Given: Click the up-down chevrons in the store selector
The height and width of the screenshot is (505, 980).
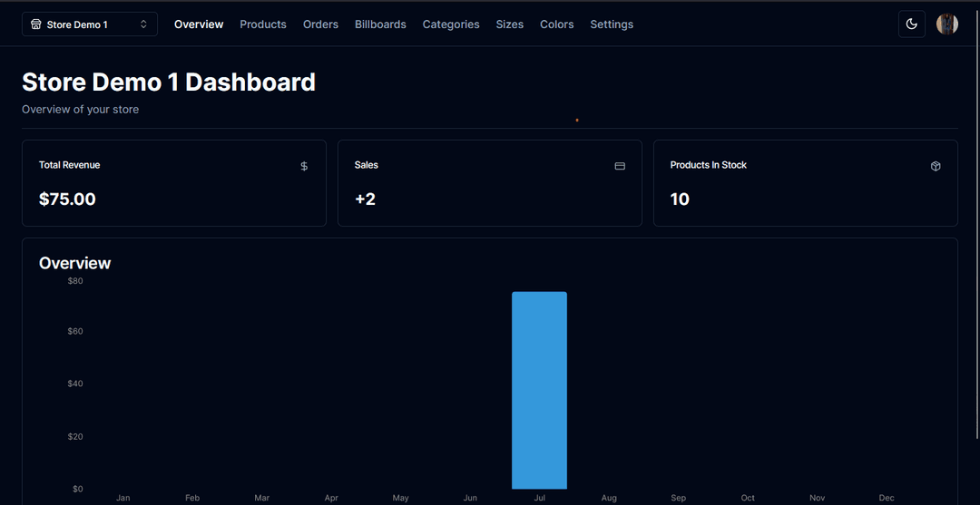Looking at the screenshot, I should 143,24.
